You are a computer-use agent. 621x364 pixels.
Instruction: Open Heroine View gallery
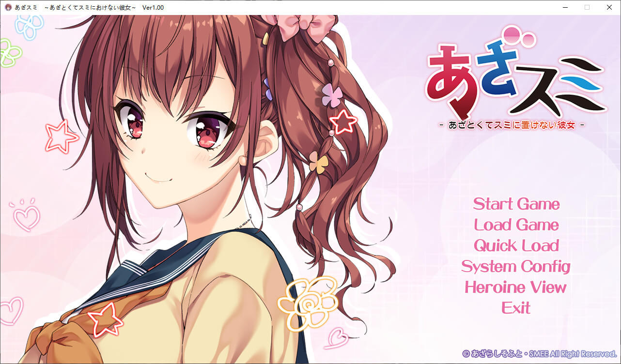tap(516, 288)
